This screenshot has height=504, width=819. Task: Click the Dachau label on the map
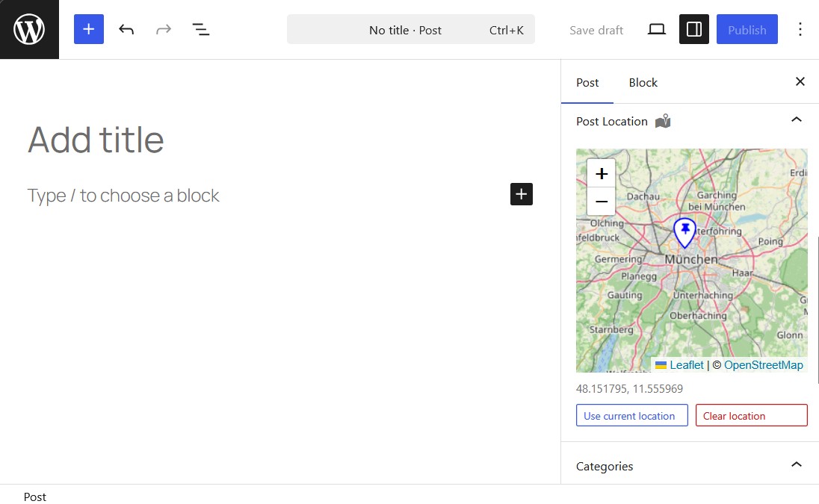[x=643, y=196]
